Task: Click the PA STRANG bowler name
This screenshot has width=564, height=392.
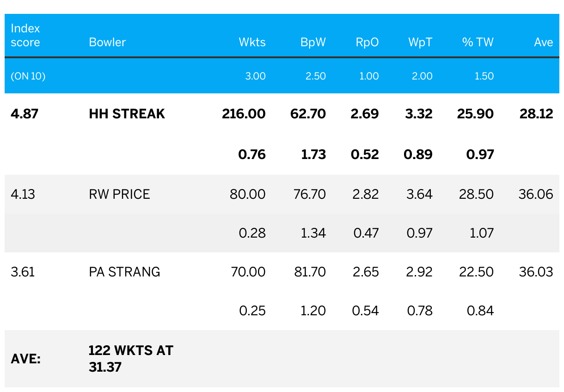Action: [x=124, y=272]
